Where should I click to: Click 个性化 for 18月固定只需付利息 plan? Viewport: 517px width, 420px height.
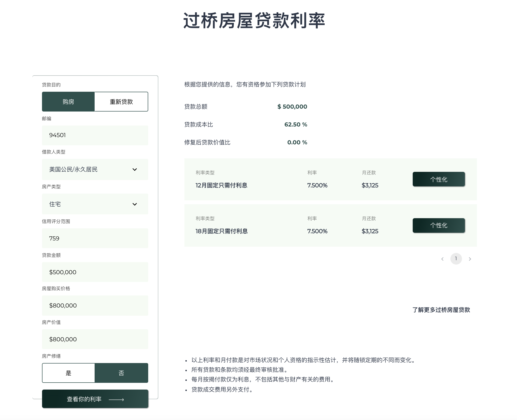[438, 225]
